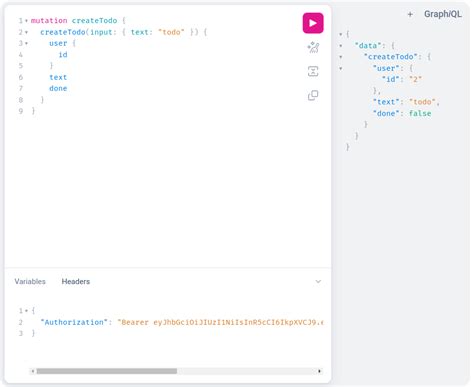
Task: Click the merge fragments icon
Action: point(313,71)
